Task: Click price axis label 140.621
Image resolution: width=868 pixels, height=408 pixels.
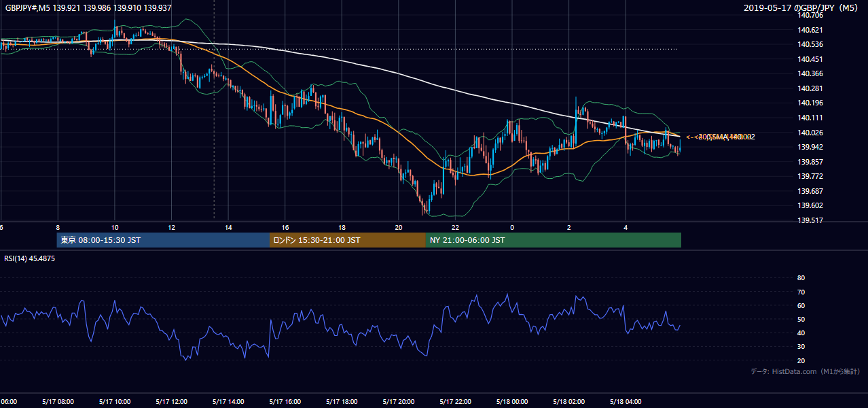Action: (x=810, y=30)
